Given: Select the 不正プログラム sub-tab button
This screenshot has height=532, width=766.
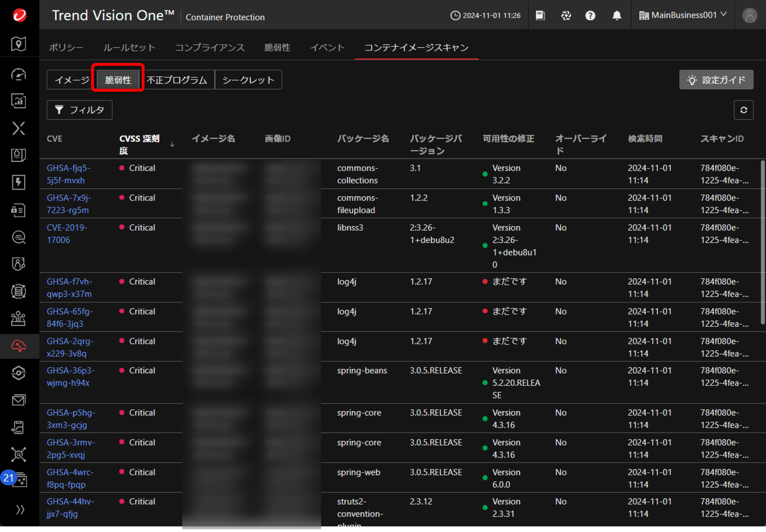Looking at the screenshot, I should [x=177, y=80].
